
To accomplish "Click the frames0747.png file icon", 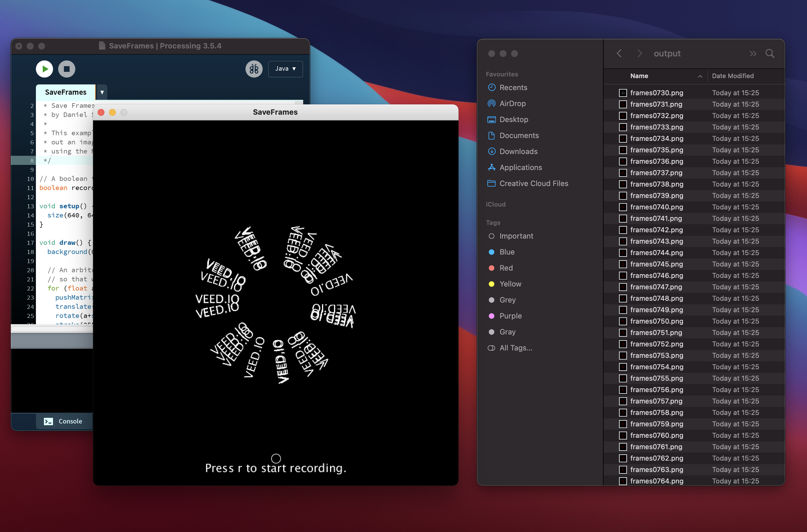I will pos(623,287).
